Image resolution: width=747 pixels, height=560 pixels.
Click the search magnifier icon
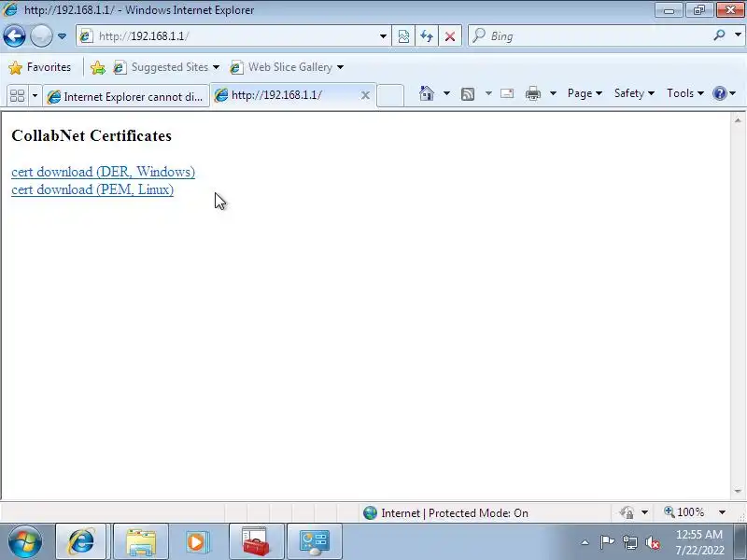tap(719, 35)
